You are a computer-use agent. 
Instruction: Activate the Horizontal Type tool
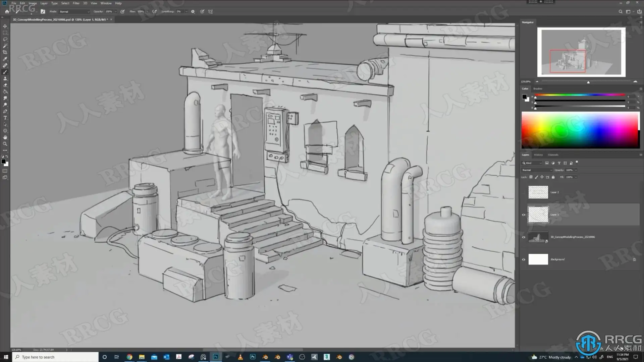(x=5, y=118)
